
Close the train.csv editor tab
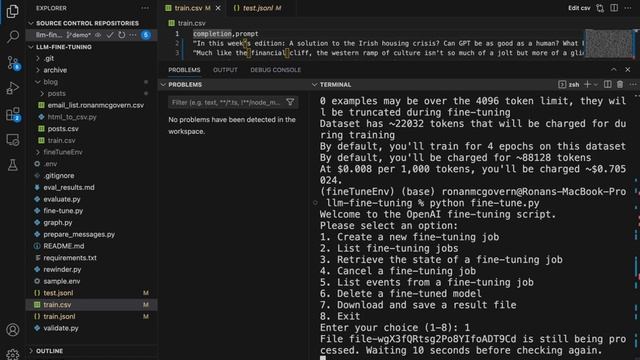click(x=218, y=8)
